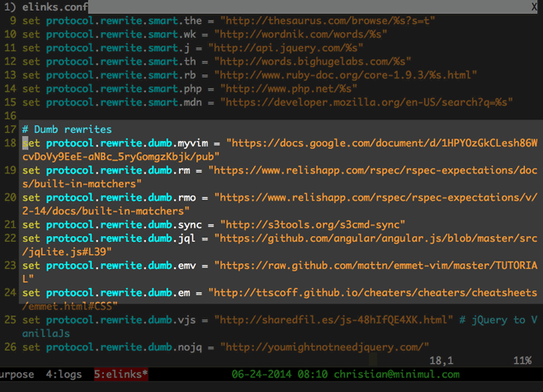
Task: Click the time 08:10 in status bar
Action: click(312, 374)
